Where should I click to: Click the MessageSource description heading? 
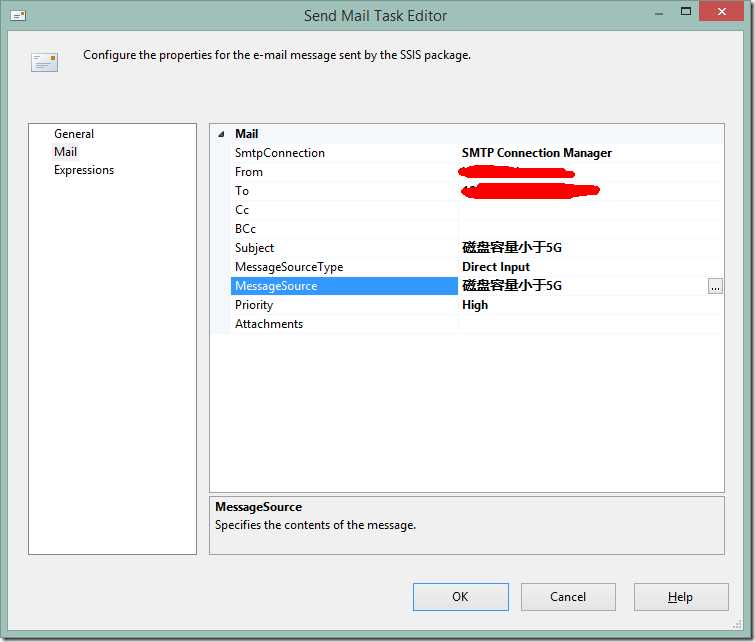(259, 507)
